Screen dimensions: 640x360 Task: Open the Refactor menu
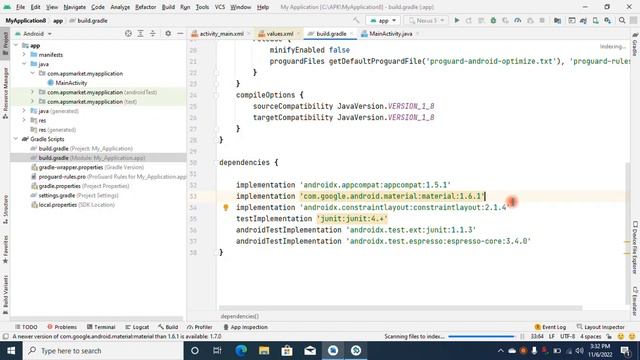[145, 7]
